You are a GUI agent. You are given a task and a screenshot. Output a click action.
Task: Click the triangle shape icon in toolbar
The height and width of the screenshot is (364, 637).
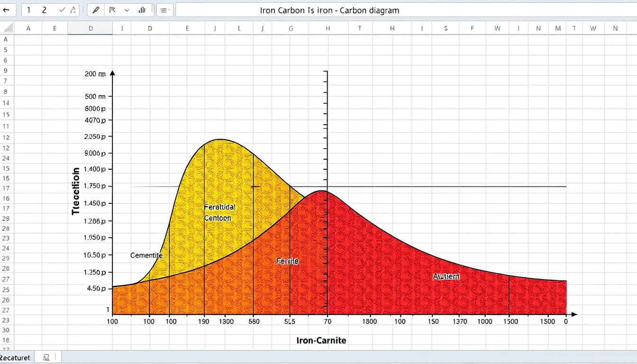73,10
